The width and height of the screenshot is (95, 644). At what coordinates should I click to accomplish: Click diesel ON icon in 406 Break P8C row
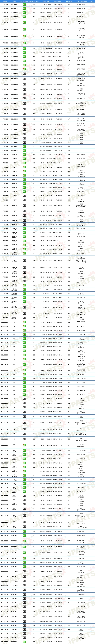[x=24, y=522]
